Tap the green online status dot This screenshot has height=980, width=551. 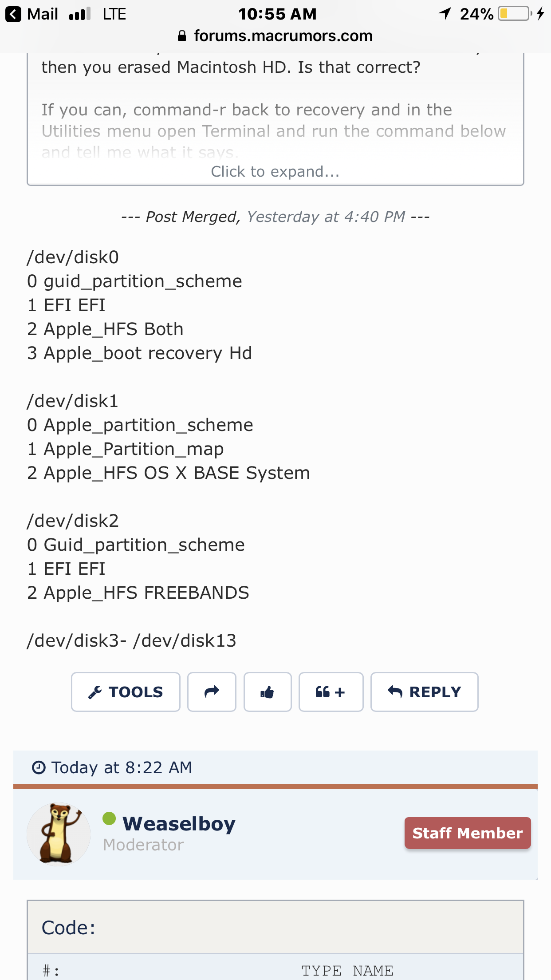[109, 818]
